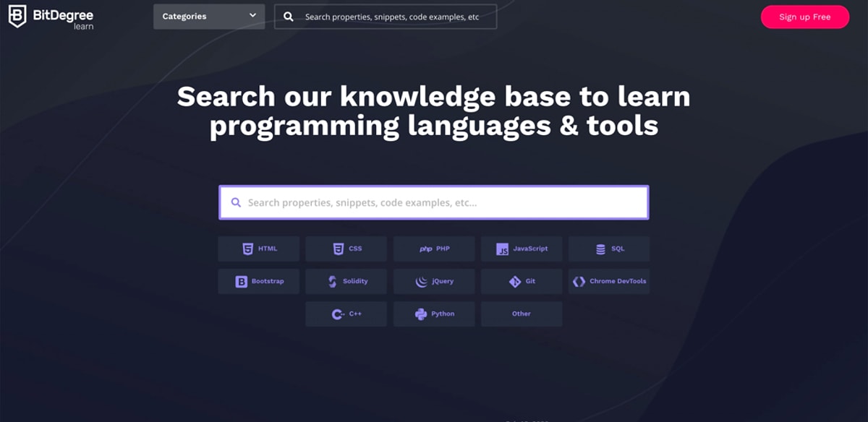Image resolution: width=868 pixels, height=422 pixels.
Task: Open the PHP category
Action: pyautogui.click(x=434, y=249)
